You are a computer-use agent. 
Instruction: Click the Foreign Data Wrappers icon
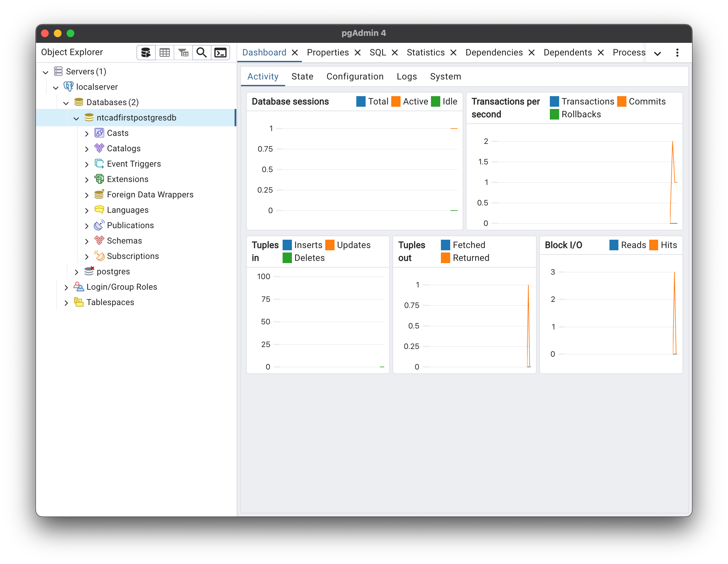99,194
